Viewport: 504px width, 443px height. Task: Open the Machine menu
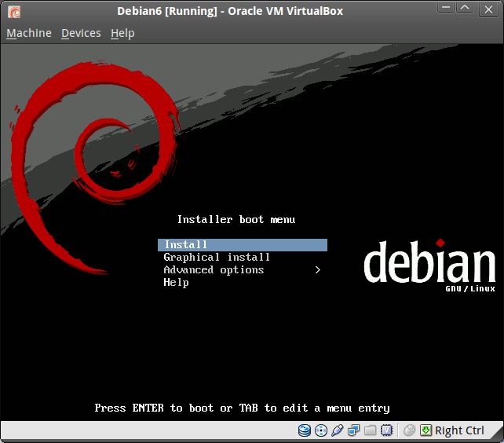(x=29, y=33)
